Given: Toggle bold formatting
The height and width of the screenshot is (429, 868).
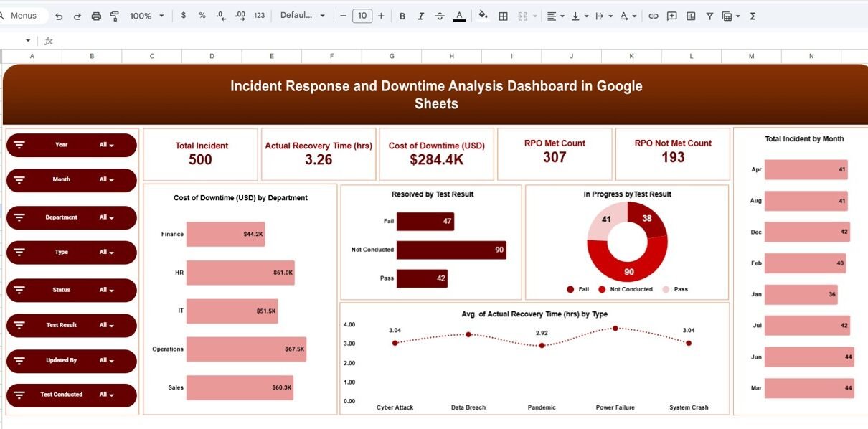Looking at the screenshot, I should click(x=402, y=16).
